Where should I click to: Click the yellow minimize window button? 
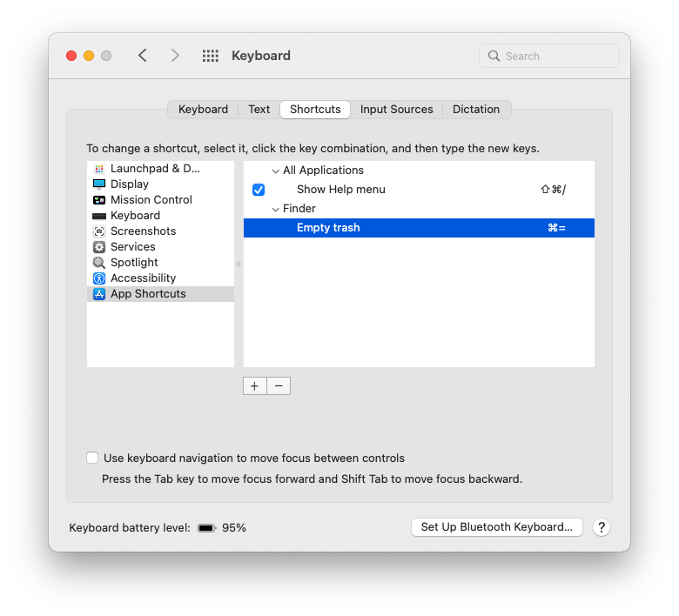coord(89,56)
